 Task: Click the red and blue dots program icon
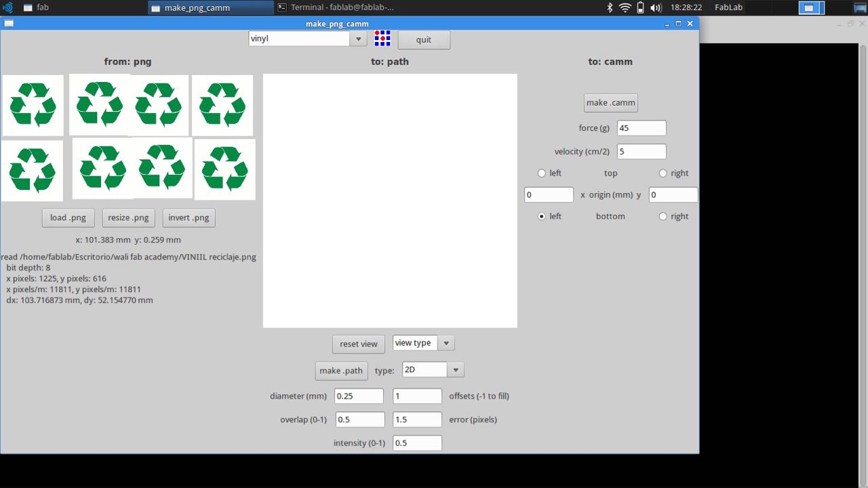click(382, 39)
